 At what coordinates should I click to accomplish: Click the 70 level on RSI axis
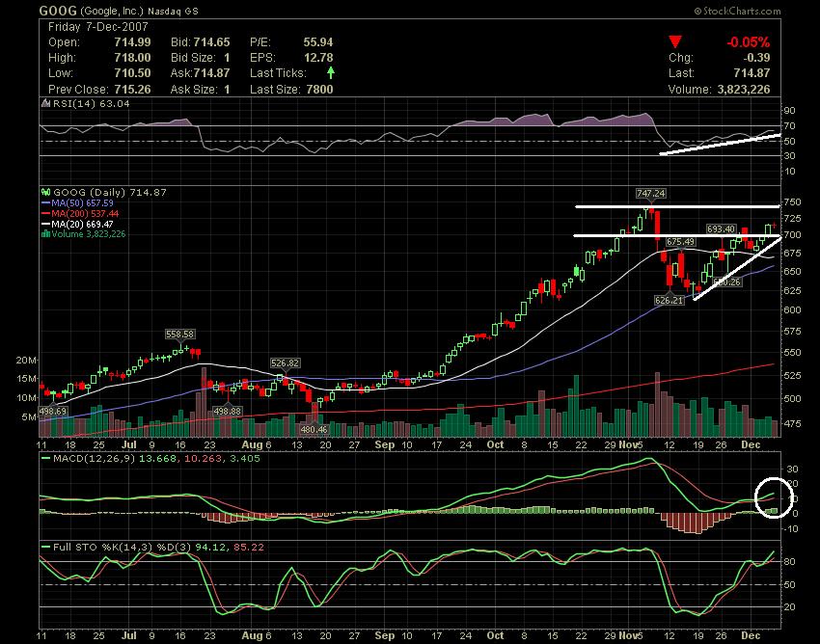coord(790,126)
